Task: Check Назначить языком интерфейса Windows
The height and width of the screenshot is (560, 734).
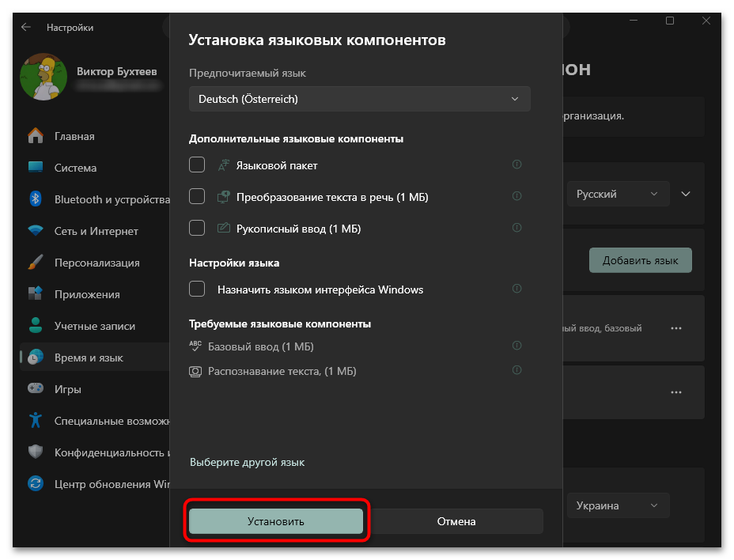Action: [197, 289]
